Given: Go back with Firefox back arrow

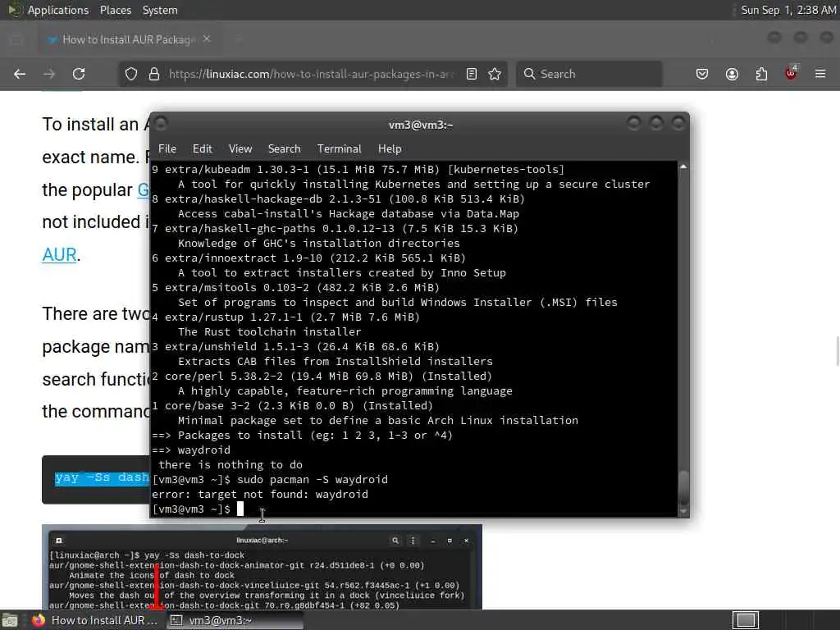Looking at the screenshot, I should click(x=20, y=74).
